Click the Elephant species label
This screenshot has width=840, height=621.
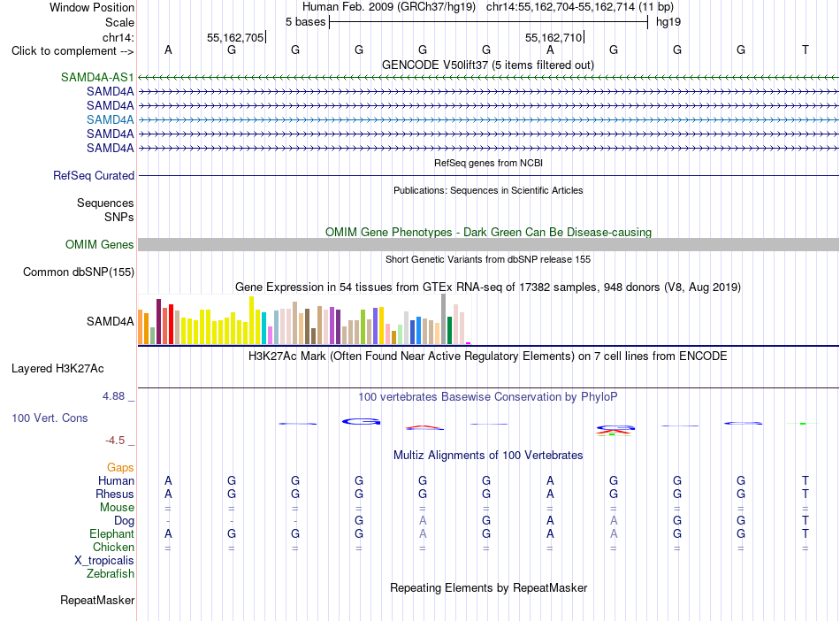point(111,534)
